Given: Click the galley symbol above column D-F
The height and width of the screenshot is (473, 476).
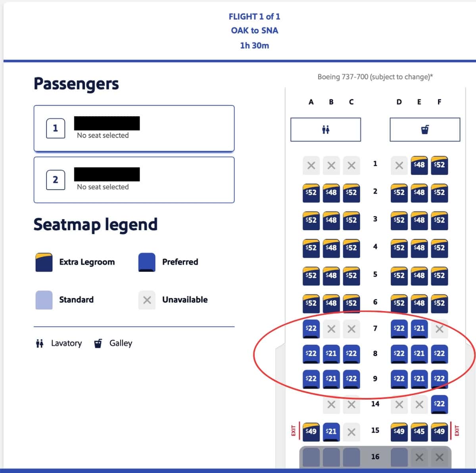Looking at the screenshot, I should click(x=425, y=128).
